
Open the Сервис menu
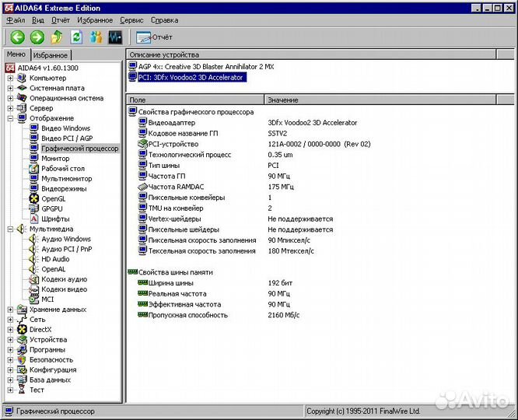pyautogui.click(x=131, y=20)
